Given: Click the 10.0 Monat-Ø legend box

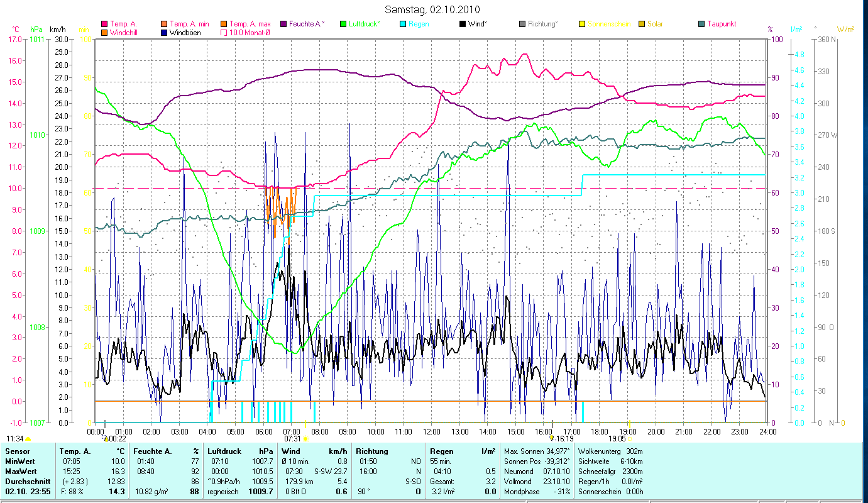Looking at the screenshot, I should 224,32.
